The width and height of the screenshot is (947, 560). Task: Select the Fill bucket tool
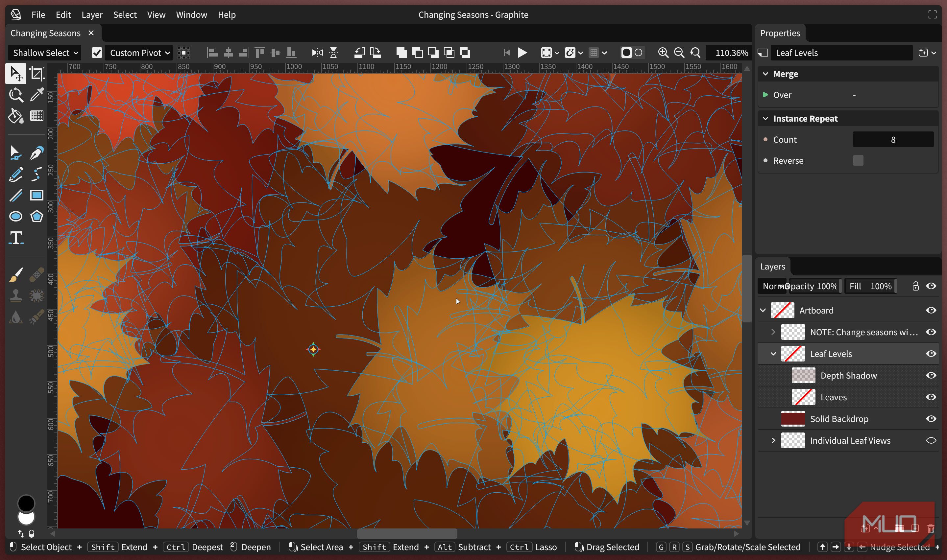pyautogui.click(x=15, y=116)
